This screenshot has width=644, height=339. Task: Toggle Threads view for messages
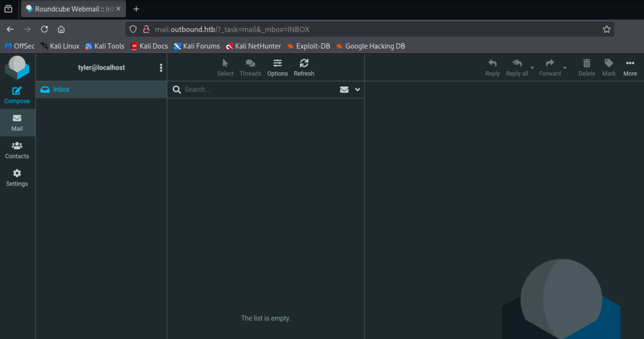250,67
